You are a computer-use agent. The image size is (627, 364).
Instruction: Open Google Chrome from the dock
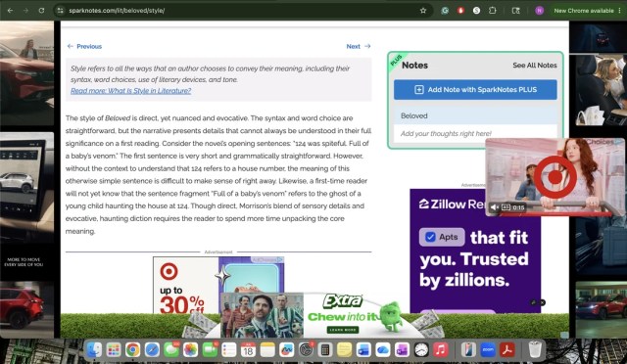[133, 350]
